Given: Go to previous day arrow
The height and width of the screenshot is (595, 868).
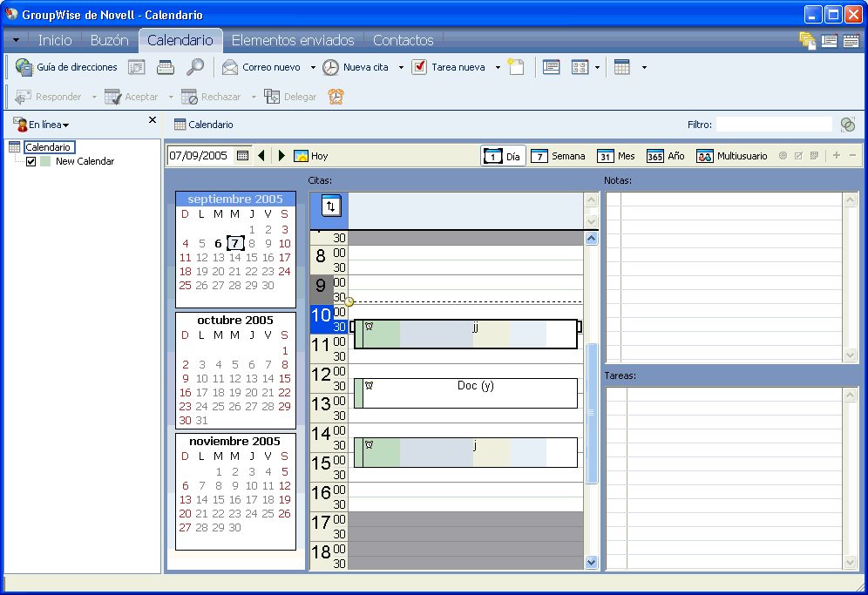Looking at the screenshot, I should point(261,156).
